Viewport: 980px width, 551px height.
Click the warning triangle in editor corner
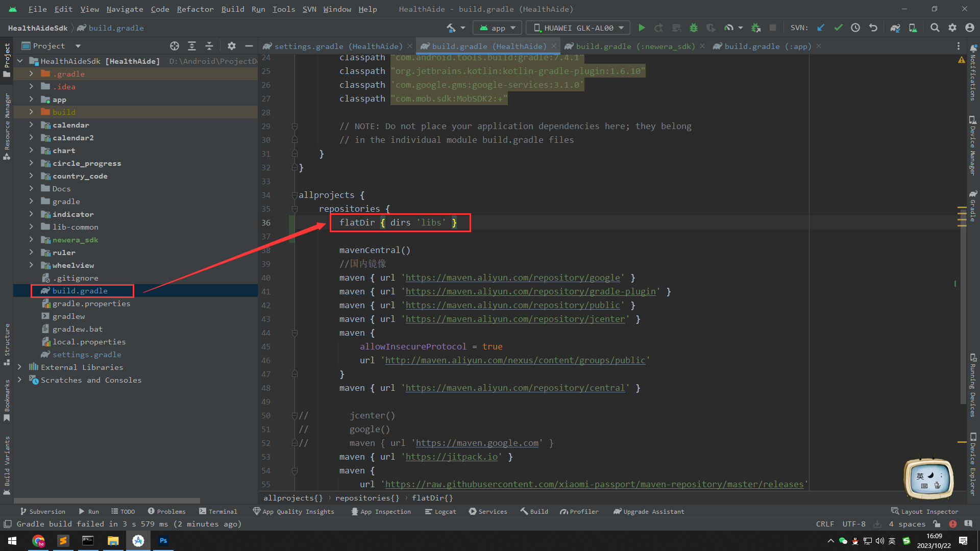[962, 60]
